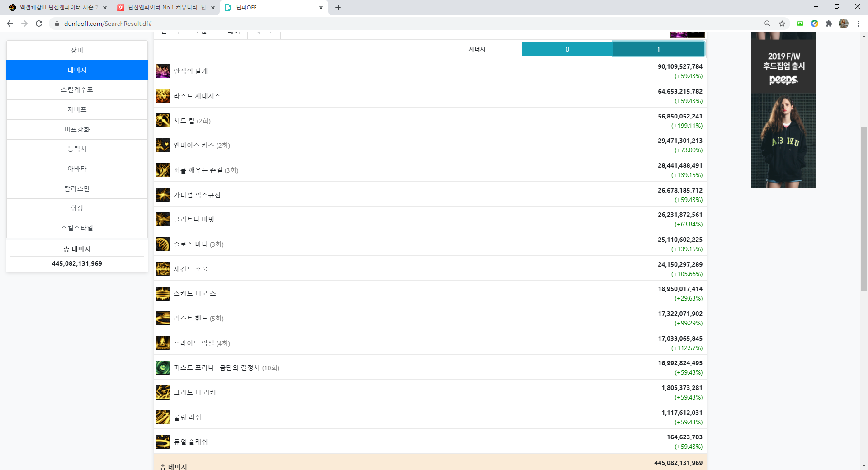Reload the current page
The width and height of the screenshot is (868, 470).
[39, 23]
